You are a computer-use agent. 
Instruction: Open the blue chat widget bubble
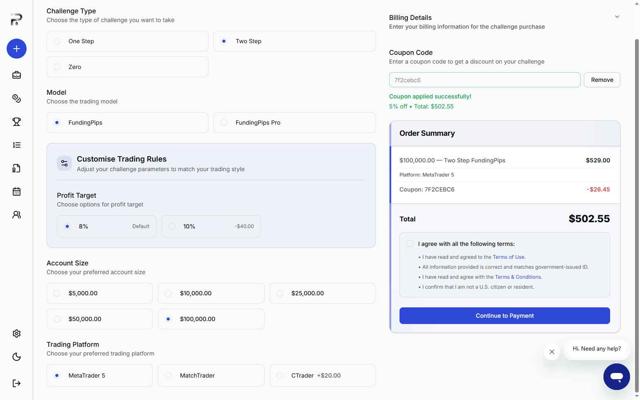(x=616, y=376)
